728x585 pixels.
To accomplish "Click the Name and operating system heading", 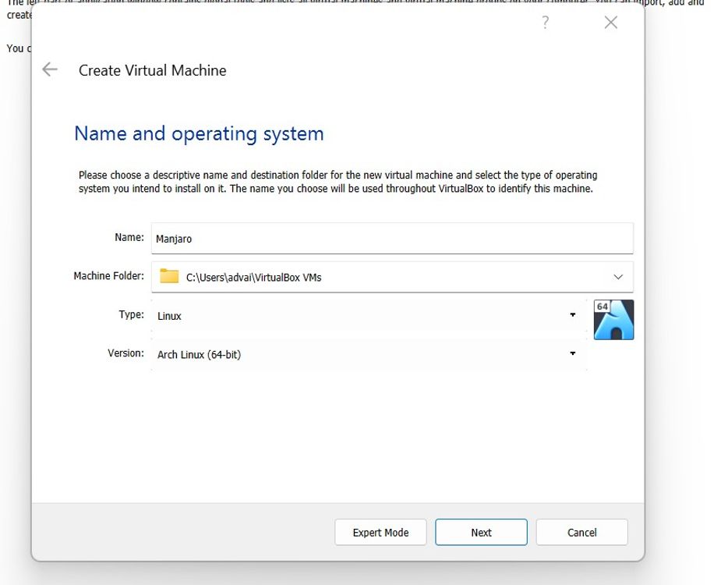I will [x=198, y=133].
